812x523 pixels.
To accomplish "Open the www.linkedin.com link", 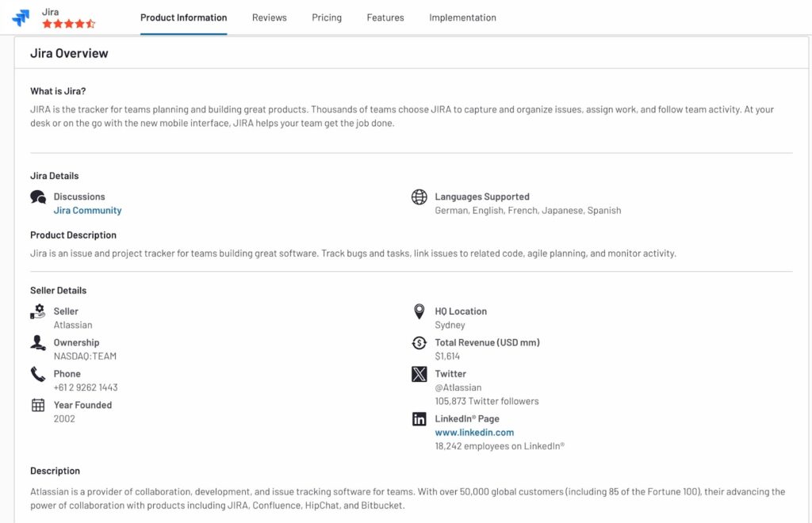I will [x=474, y=433].
